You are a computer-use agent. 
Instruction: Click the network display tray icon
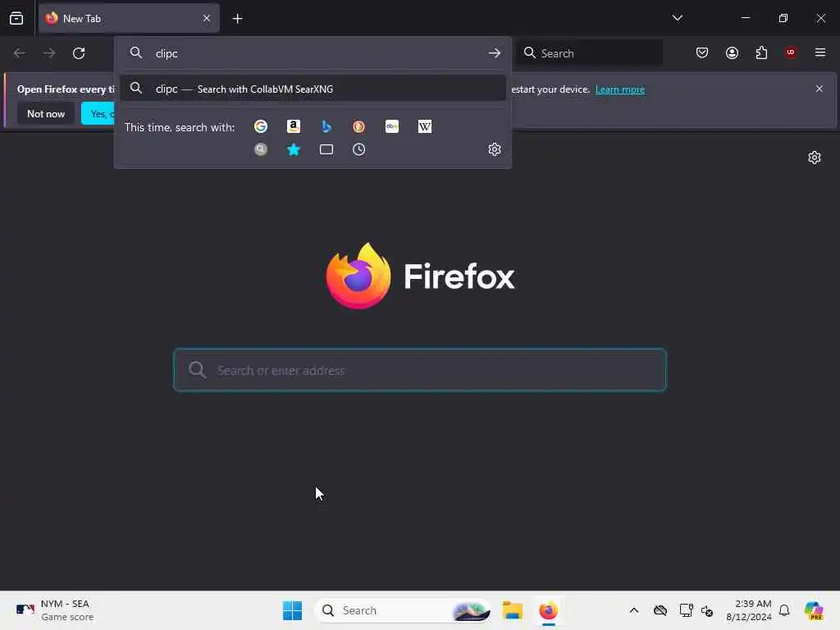coord(686,610)
